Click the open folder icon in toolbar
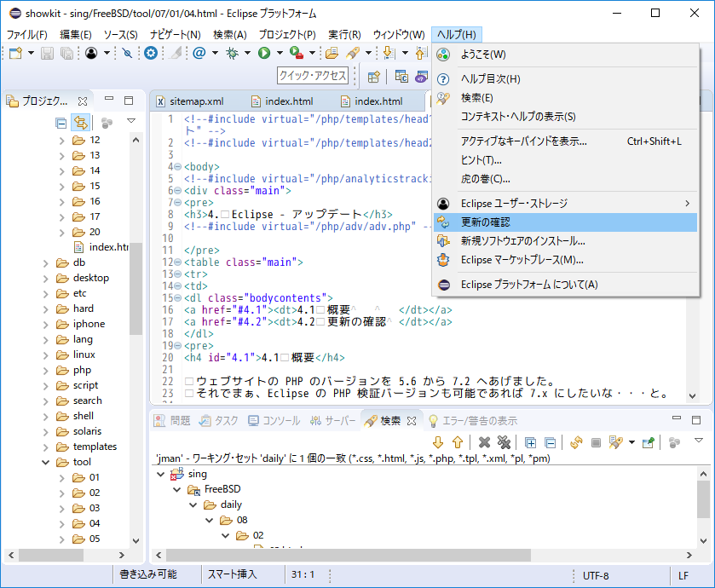Viewport: 715px width, 588px height. pyautogui.click(x=332, y=54)
